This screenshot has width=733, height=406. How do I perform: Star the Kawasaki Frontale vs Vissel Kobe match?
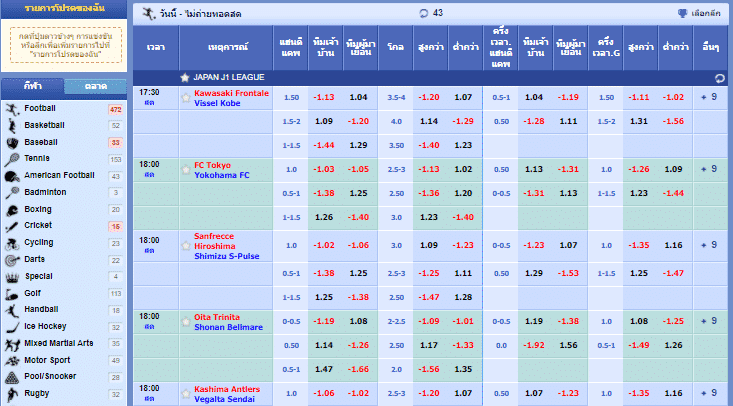pyautogui.click(x=186, y=98)
